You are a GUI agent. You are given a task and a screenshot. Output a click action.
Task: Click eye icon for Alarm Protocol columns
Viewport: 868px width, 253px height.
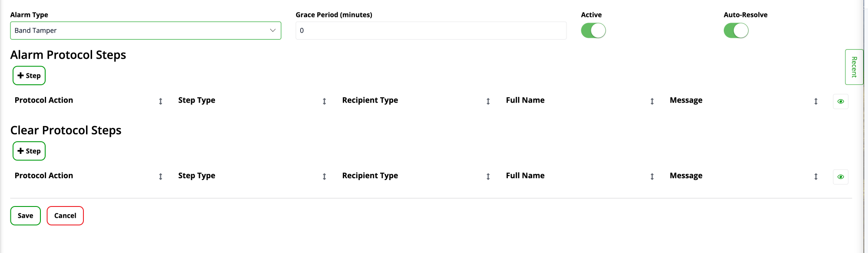coord(841,101)
